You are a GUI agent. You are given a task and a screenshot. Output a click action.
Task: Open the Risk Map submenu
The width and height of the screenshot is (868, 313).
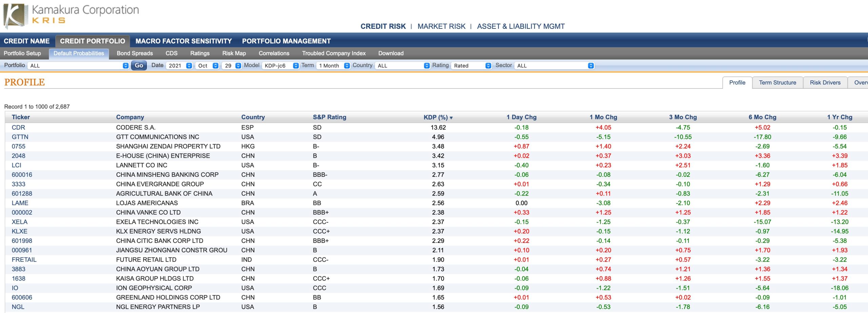coord(234,53)
